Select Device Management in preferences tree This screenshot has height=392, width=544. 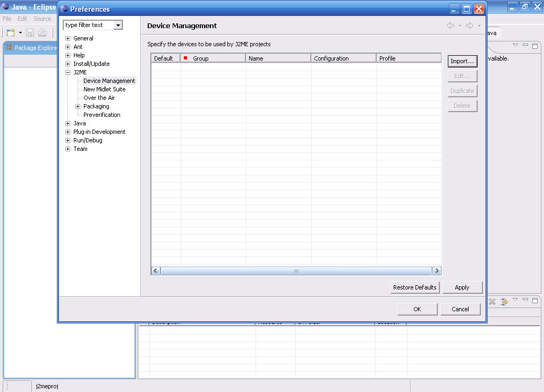pos(109,81)
